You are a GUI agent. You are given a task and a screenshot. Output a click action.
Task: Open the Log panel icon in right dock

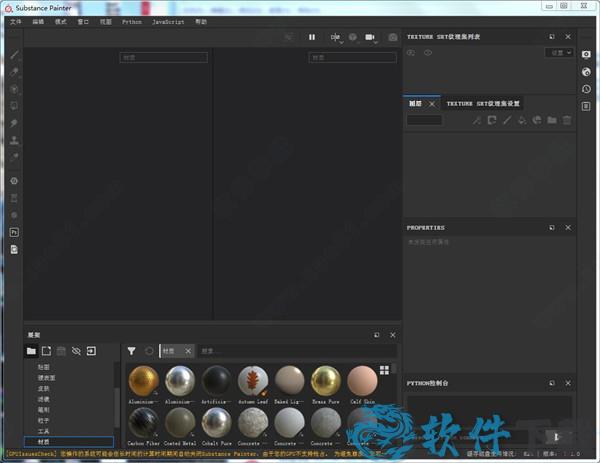pyautogui.click(x=586, y=106)
